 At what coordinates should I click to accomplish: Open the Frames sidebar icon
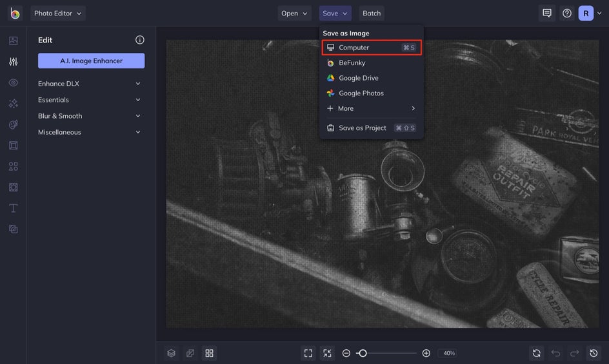click(13, 145)
